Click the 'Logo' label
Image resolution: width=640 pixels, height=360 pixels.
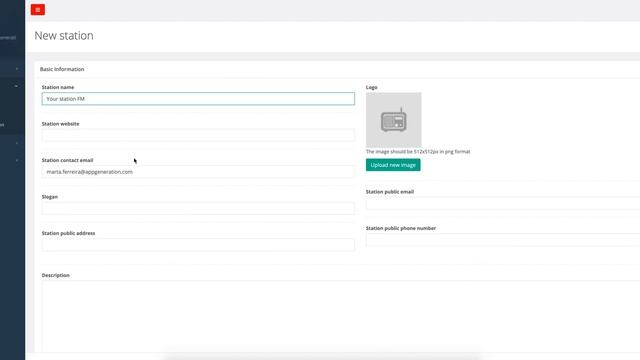point(371,87)
